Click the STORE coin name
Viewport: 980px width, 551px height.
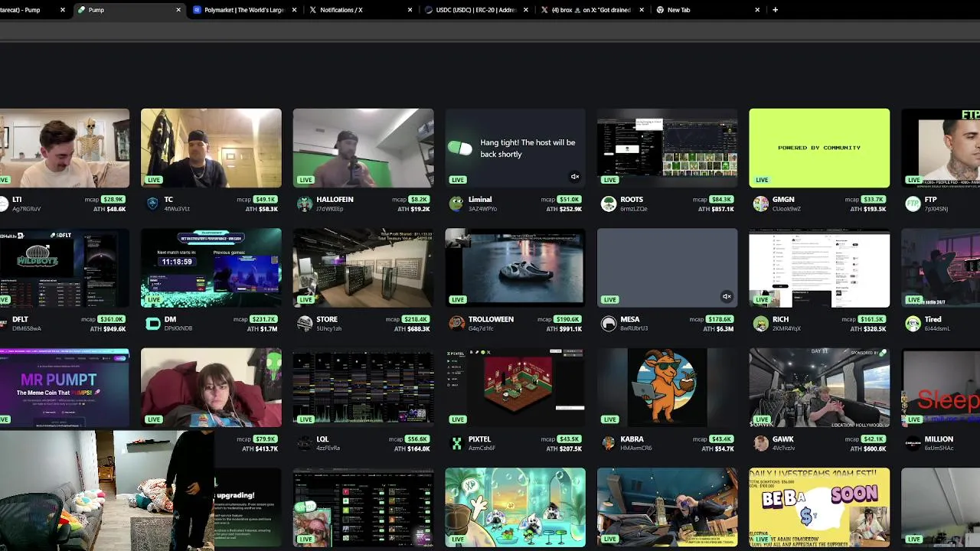tap(327, 319)
